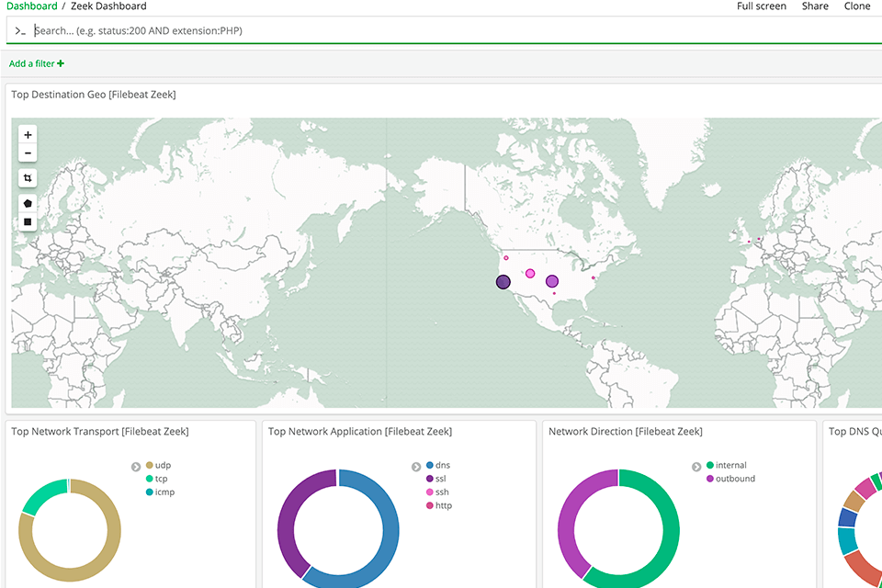The height and width of the screenshot is (588, 882).
Task: Click the pink map circle in central US
Action: pos(530,274)
